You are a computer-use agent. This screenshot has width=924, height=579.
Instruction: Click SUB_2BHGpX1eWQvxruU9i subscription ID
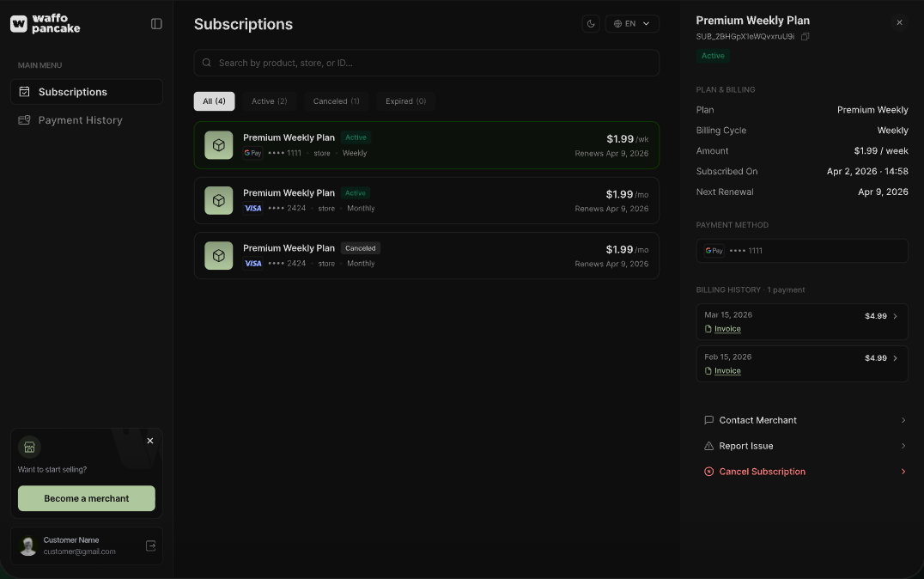(745, 37)
